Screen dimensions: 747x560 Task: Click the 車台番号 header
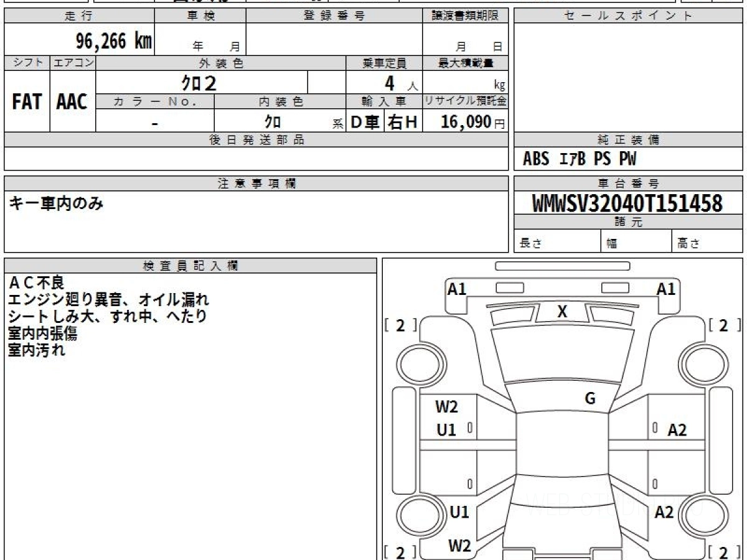click(x=628, y=184)
